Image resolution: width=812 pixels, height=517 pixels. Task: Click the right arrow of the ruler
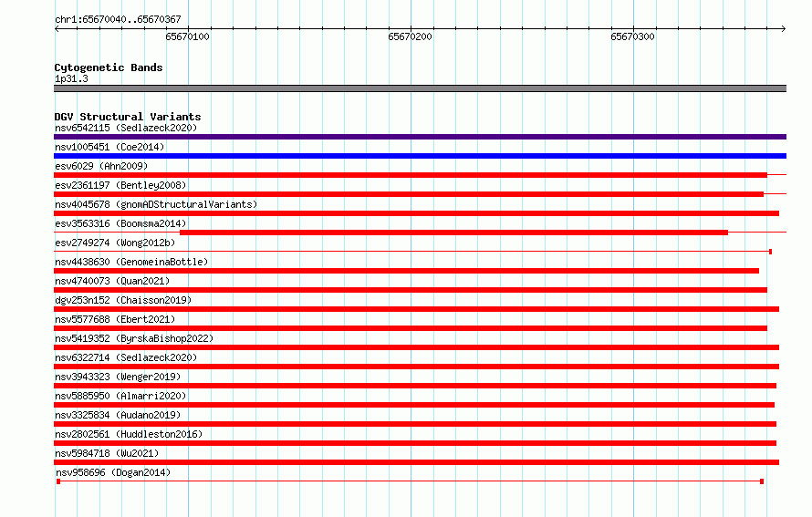point(784,28)
